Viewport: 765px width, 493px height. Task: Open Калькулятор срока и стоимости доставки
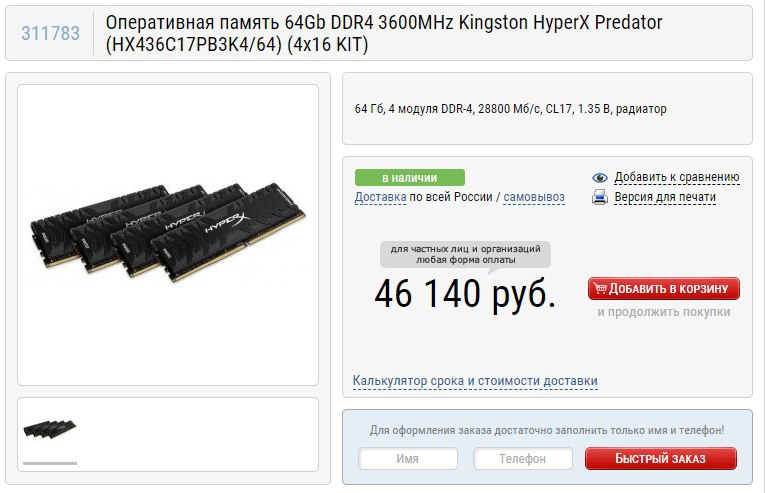pyautogui.click(x=475, y=381)
